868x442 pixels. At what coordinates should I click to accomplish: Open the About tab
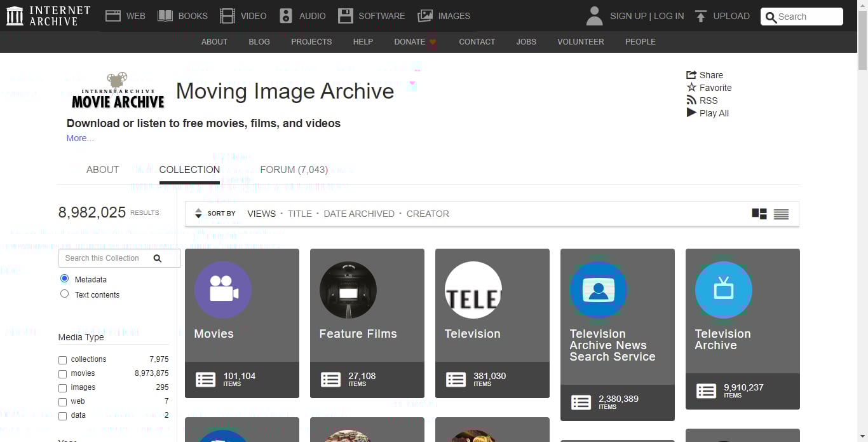(103, 170)
